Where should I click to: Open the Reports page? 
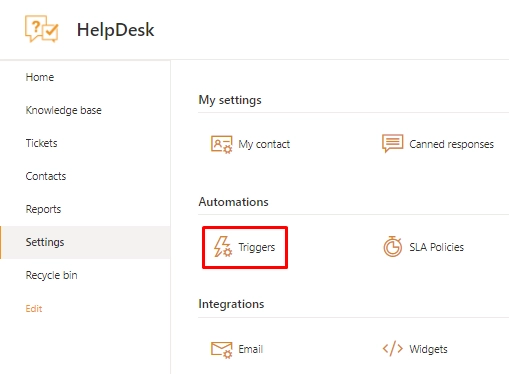[43, 209]
